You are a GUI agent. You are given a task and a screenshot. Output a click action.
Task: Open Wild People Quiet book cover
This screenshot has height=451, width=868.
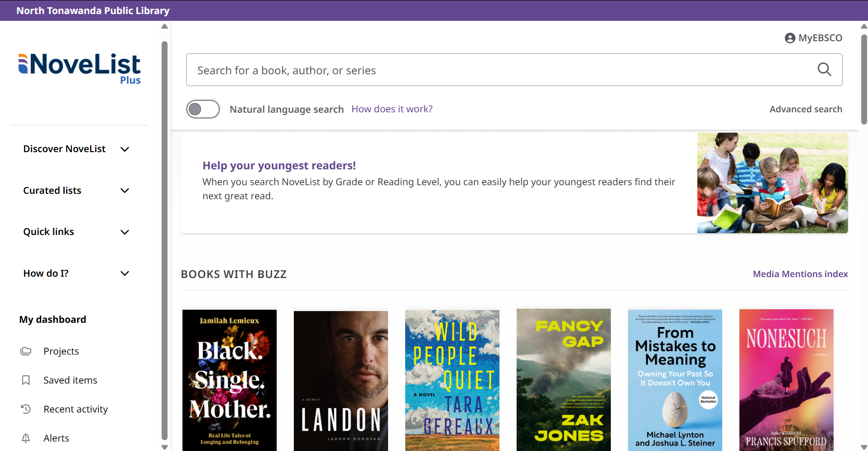click(452, 380)
